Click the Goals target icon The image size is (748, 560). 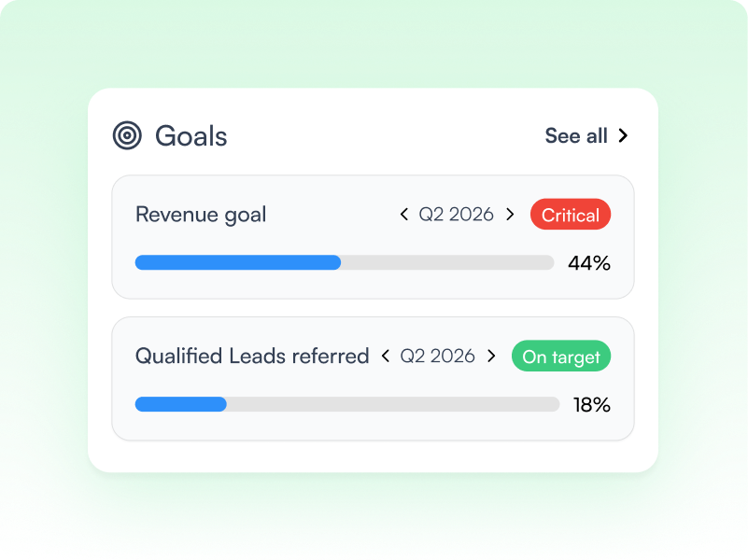[x=127, y=135]
